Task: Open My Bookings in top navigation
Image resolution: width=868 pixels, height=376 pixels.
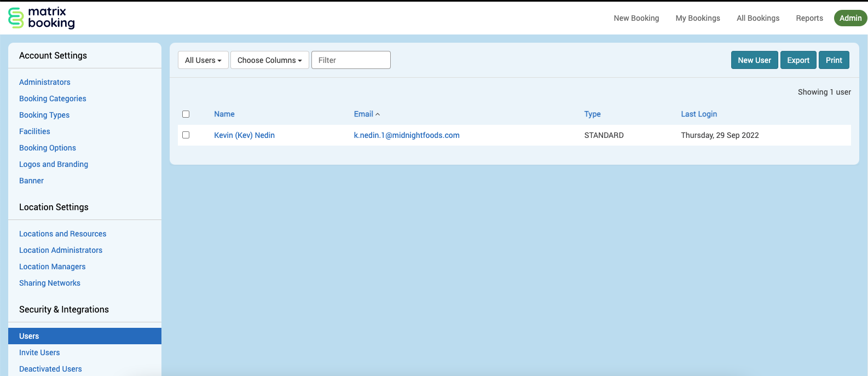Action: point(697,18)
